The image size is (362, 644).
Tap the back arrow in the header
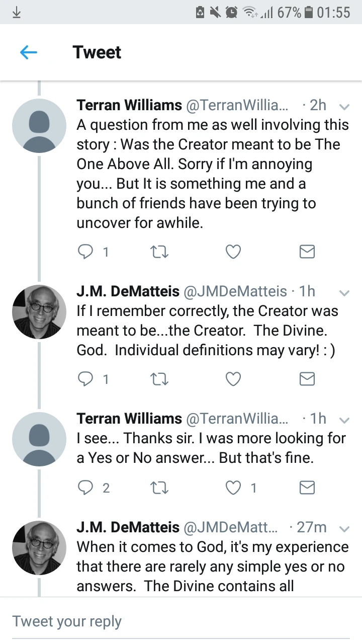tap(29, 52)
